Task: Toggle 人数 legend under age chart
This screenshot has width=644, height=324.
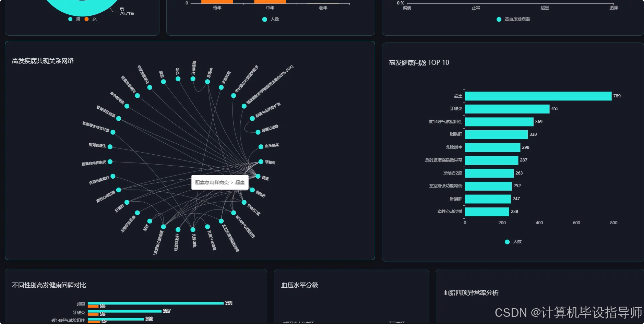Action: pyautogui.click(x=271, y=19)
